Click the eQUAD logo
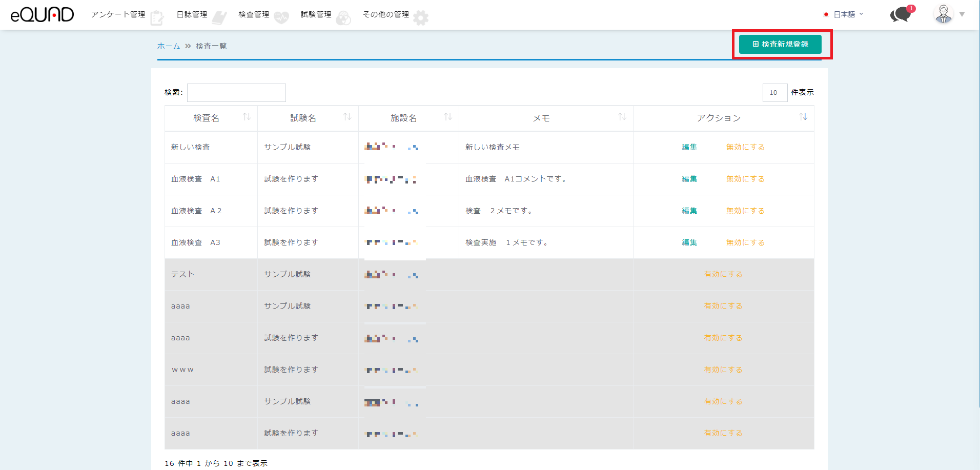The image size is (980, 470). [42, 14]
